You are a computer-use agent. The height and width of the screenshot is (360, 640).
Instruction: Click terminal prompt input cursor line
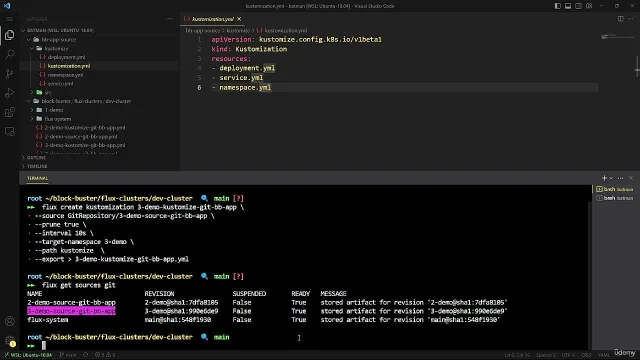coord(44,346)
